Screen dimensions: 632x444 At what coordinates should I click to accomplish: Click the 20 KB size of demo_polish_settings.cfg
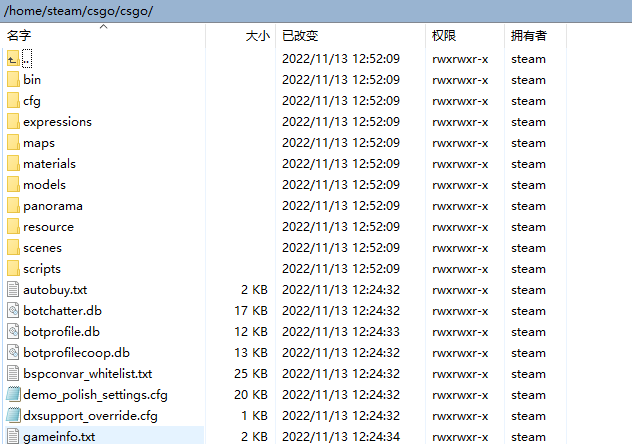(251, 394)
